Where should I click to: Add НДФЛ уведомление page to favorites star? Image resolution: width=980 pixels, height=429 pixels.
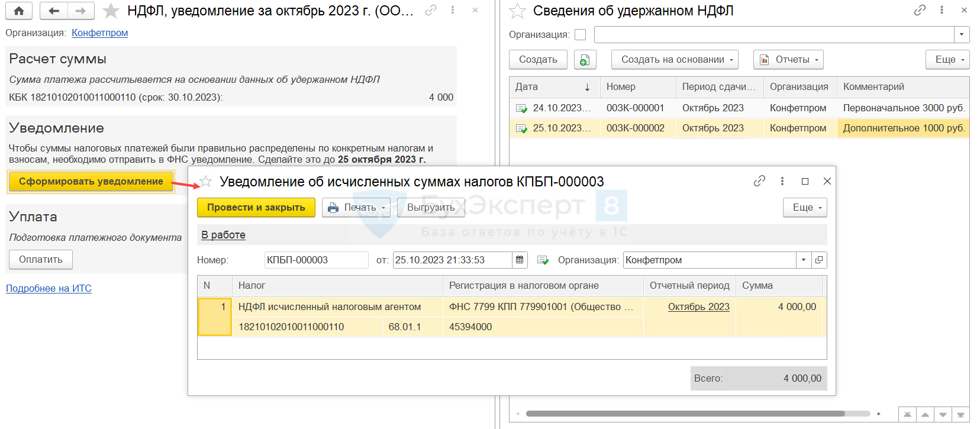111,11
